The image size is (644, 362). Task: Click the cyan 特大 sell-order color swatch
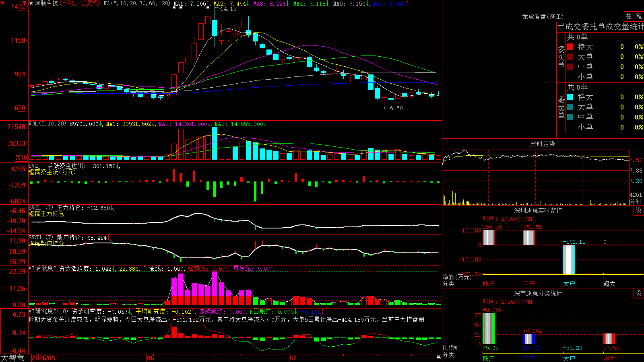tap(570, 97)
